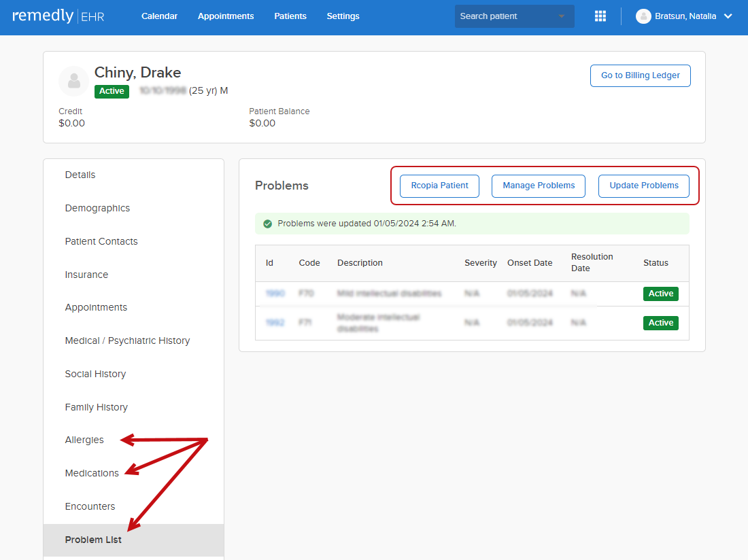Open the Medications section

(x=92, y=473)
